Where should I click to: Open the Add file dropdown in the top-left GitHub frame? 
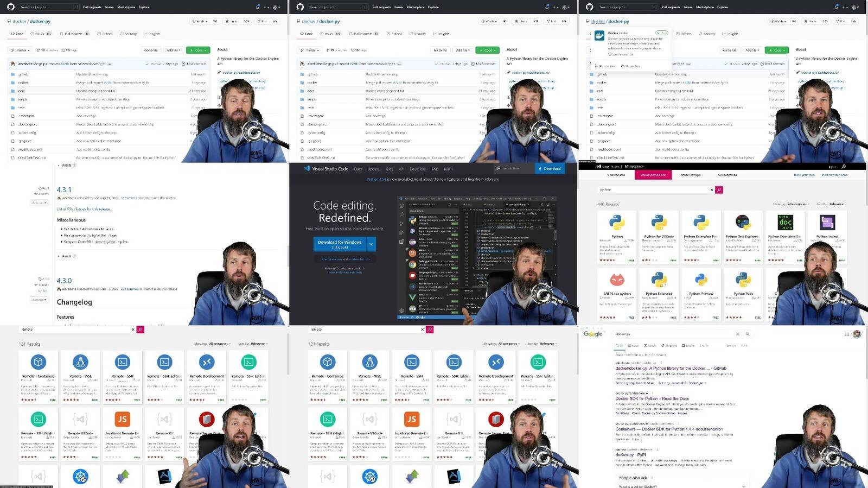(x=173, y=50)
